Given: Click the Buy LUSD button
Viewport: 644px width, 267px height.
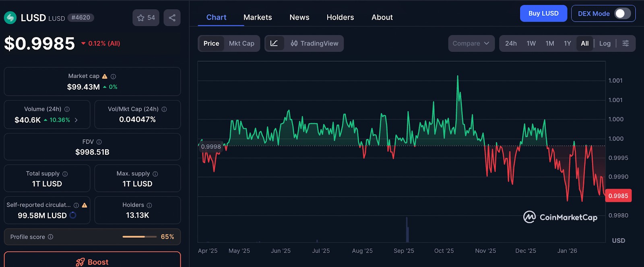Looking at the screenshot, I should (x=543, y=14).
